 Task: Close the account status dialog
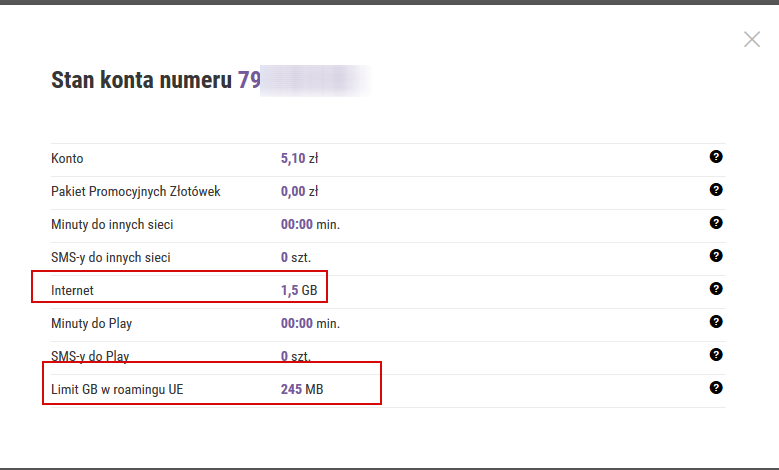(x=752, y=40)
